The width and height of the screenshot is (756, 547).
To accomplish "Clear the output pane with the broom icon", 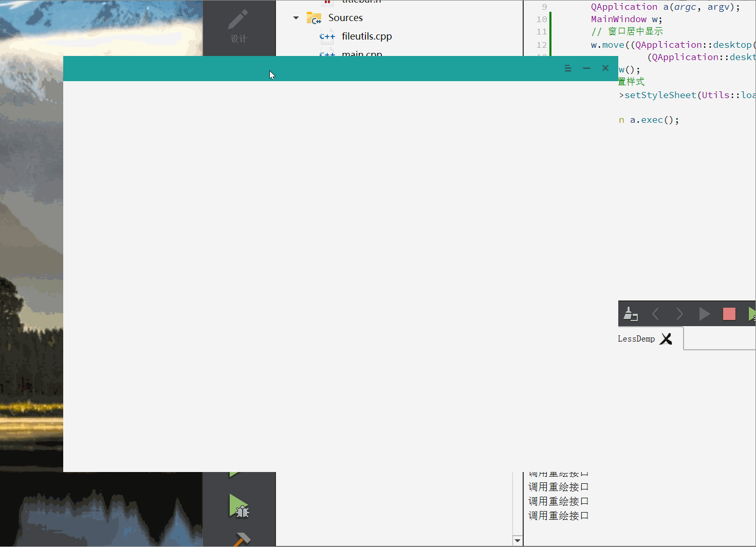I will [x=631, y=314].
